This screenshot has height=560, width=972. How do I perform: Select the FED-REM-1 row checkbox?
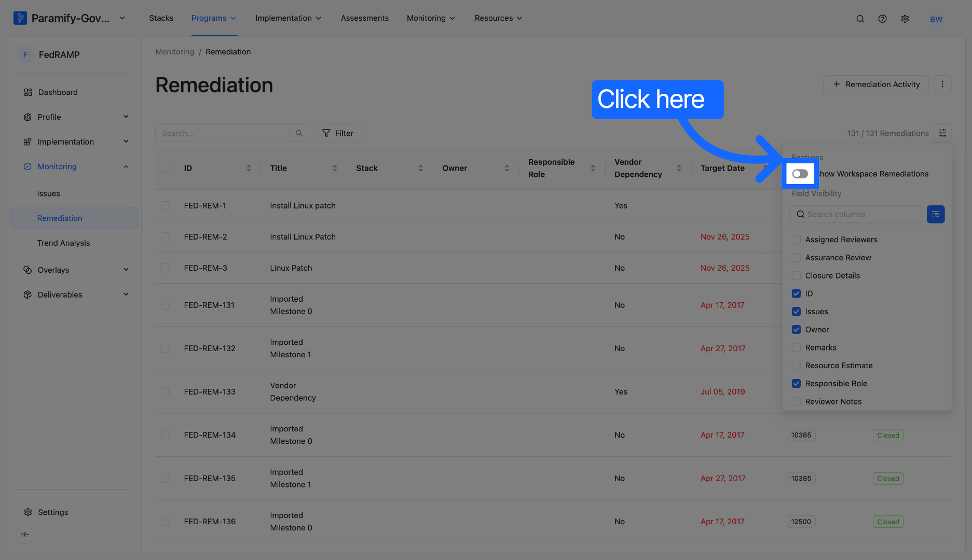165,206
